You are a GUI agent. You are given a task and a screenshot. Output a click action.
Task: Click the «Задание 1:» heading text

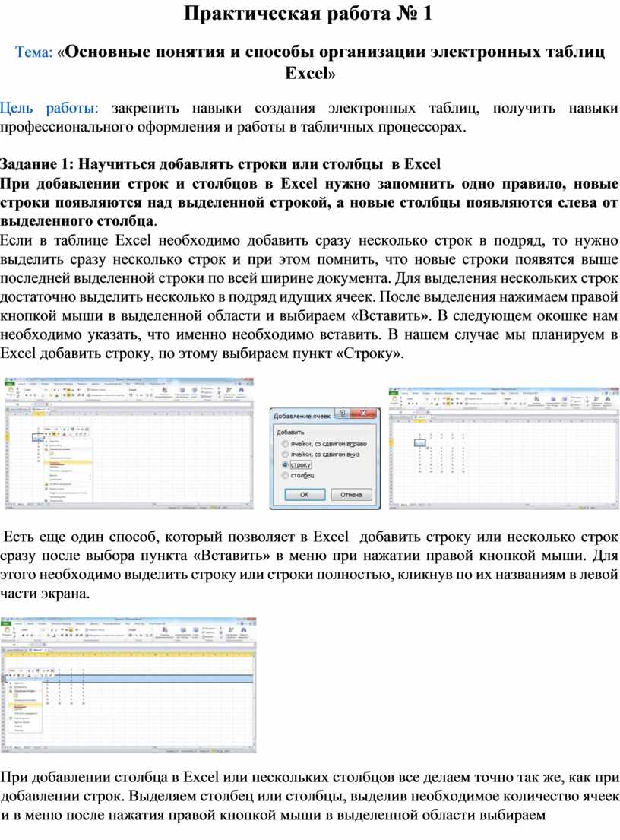click(x=37, y=164)
